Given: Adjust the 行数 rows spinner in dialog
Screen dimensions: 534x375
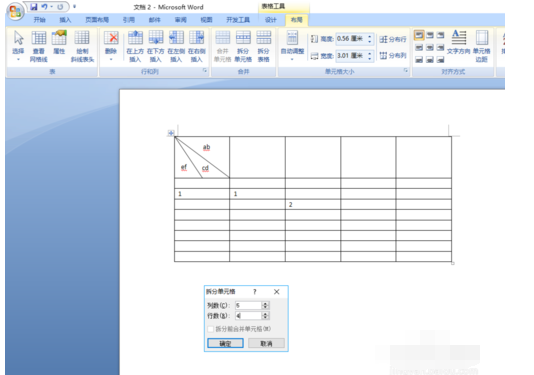Looking at the screenshot, I should click(266, 316).
